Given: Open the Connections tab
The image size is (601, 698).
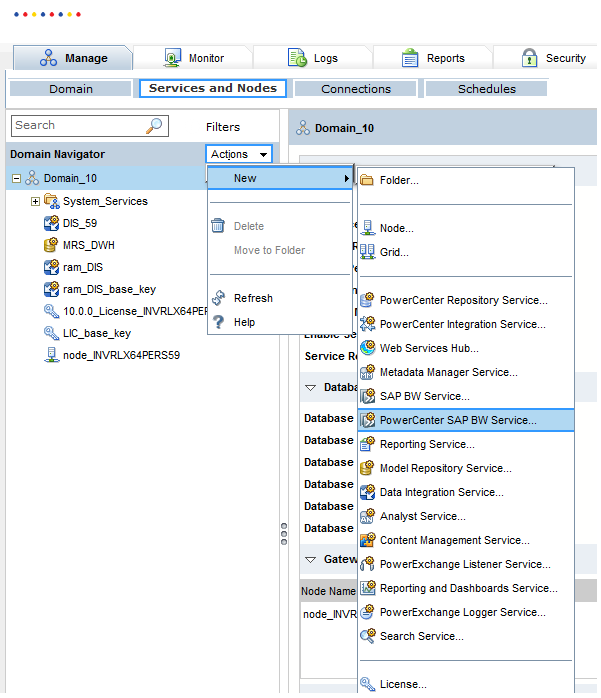Looking at the screenshot, I should click(356, 89).
